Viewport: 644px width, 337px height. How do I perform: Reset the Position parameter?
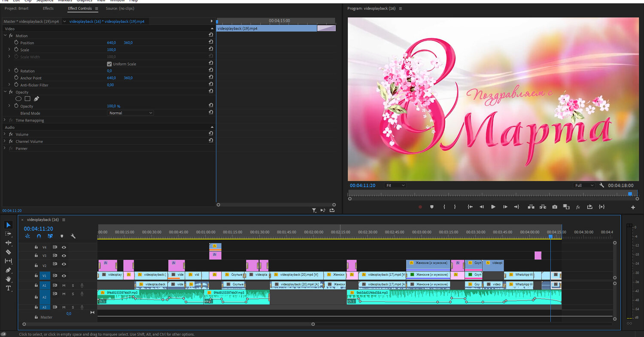tap(211, 43)
